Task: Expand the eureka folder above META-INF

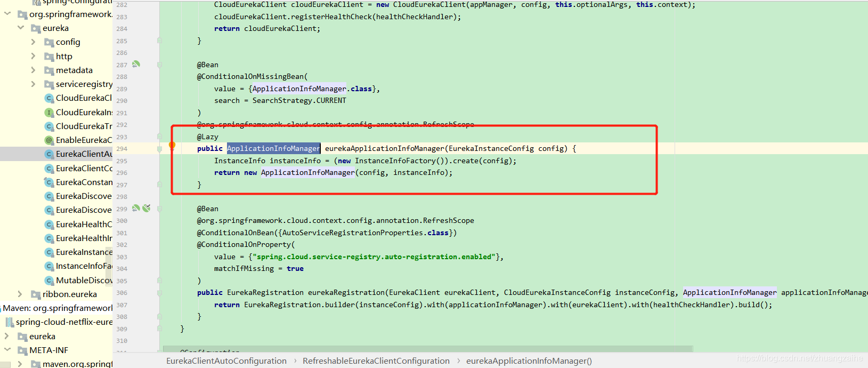Action: [x=6, y=336]
